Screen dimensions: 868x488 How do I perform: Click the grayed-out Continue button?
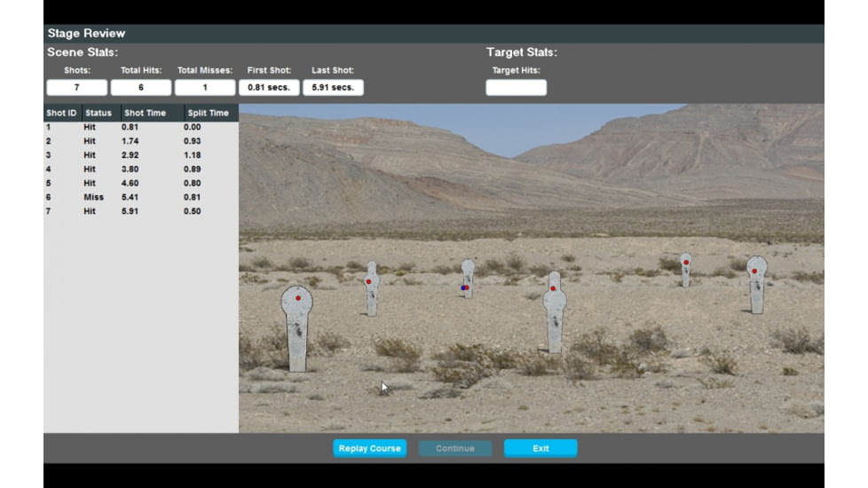coord(455,448)
